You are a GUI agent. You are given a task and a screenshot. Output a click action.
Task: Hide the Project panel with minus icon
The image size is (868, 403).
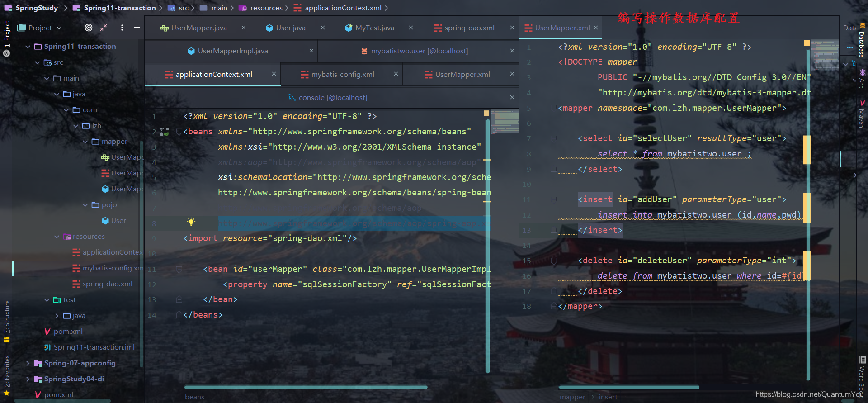pyautogui.click(x=137, y=28)
